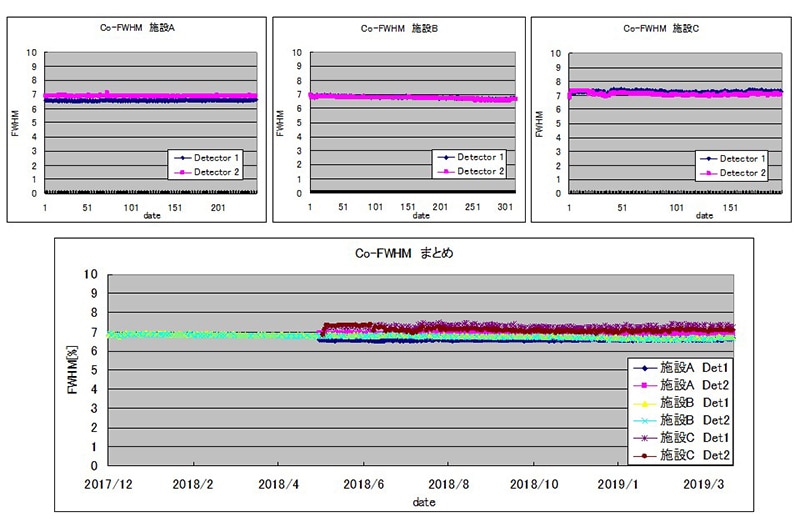Screen dimensions: 800x527
Task: Select the 2017/12 tick label on summary chart
Action: (109, 483)
